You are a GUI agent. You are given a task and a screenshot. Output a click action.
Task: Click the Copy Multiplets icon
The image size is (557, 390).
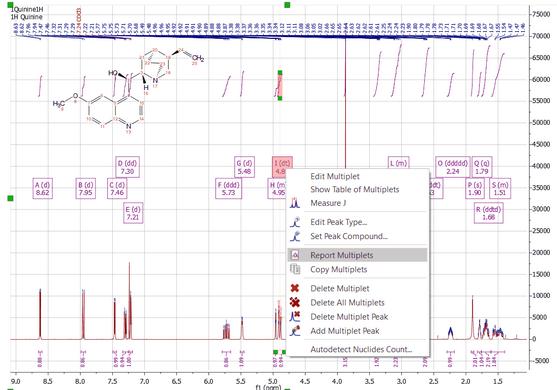pos(295,269)
